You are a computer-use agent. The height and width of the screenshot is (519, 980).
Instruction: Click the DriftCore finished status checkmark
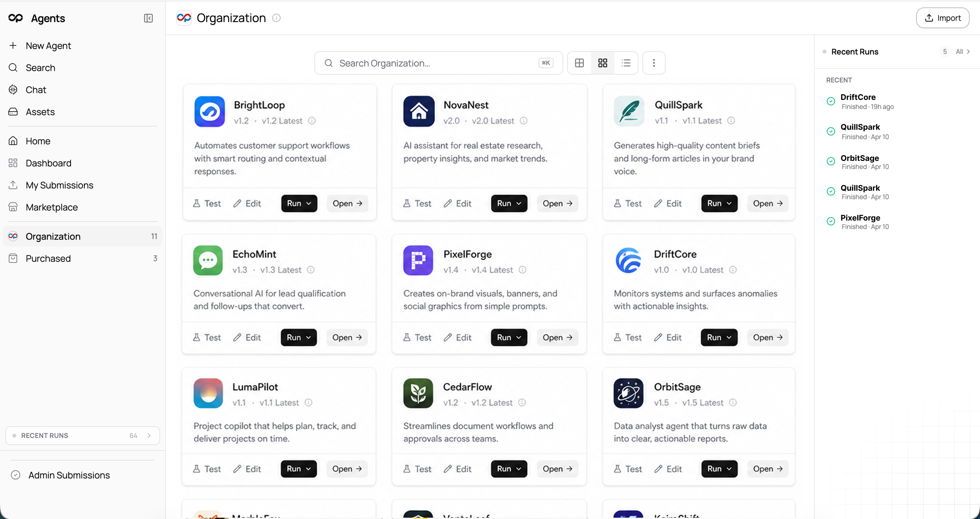(831, 101)
